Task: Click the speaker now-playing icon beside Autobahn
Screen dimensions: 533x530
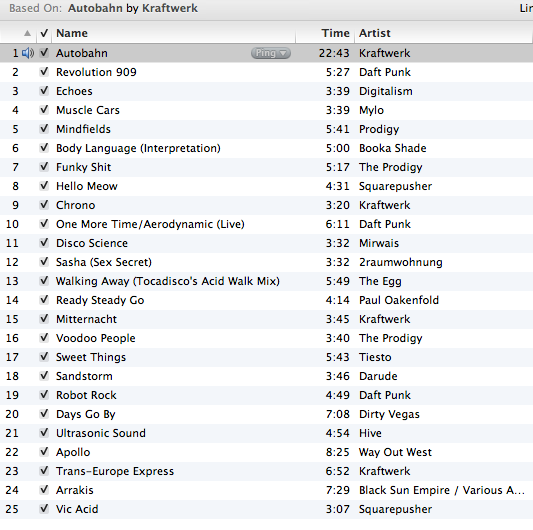Action: click(x=28, y=53)
